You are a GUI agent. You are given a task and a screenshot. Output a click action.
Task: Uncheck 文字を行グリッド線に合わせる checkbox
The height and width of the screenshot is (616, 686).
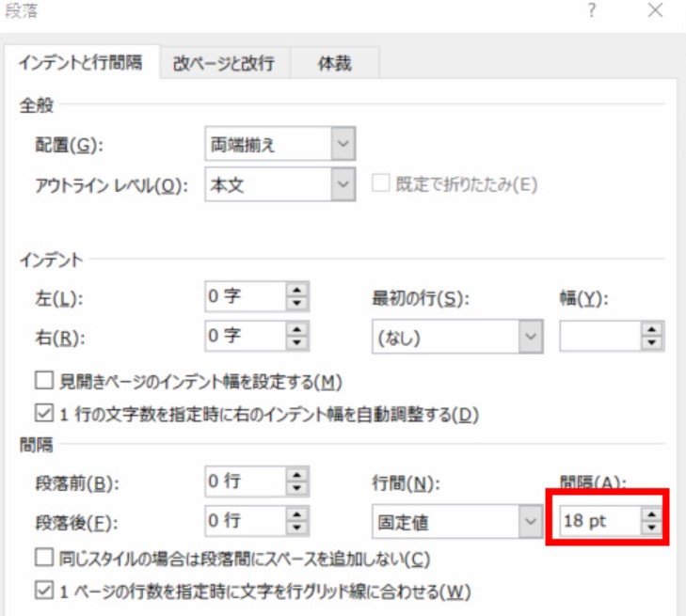[x=41, y=592]
